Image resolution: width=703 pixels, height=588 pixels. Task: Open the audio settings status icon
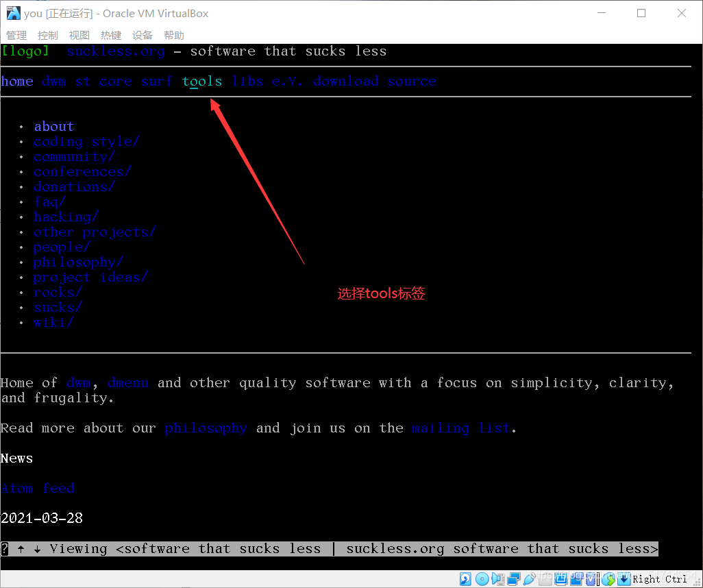498,579
